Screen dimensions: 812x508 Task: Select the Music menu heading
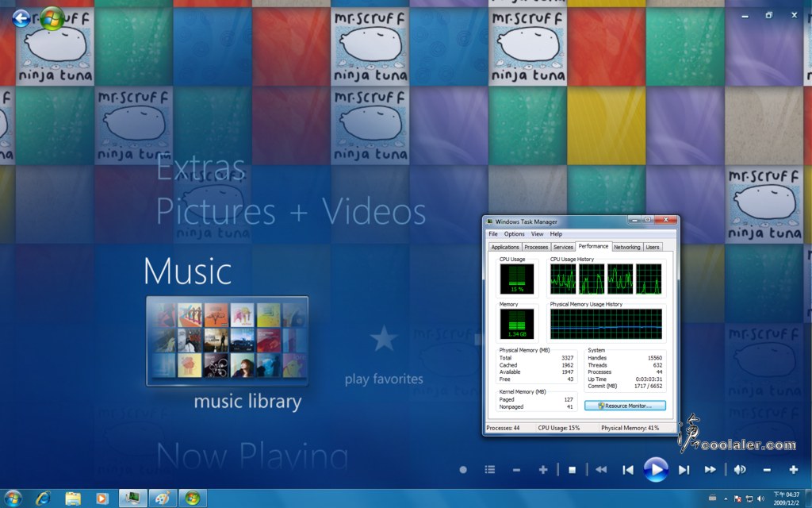pos(187,271)
